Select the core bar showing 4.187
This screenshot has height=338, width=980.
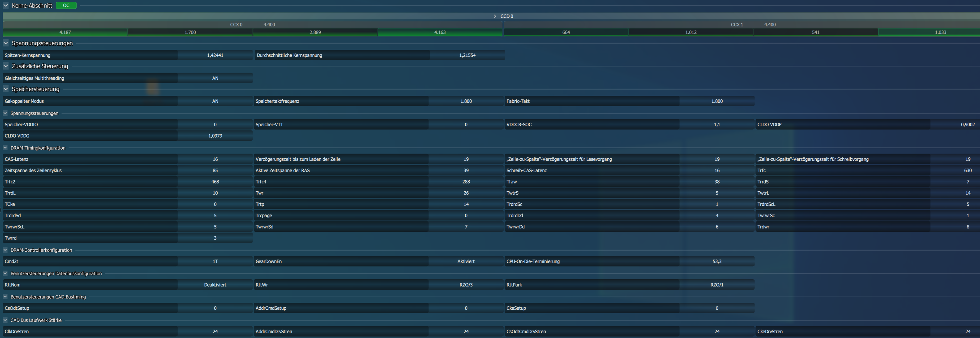(65, 32)
